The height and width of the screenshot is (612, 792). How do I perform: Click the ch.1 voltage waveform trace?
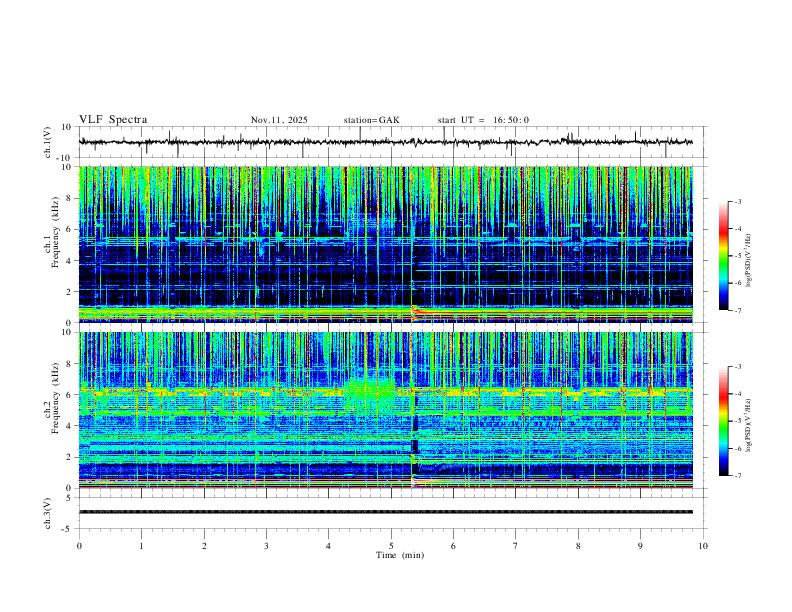coord(385,142)
